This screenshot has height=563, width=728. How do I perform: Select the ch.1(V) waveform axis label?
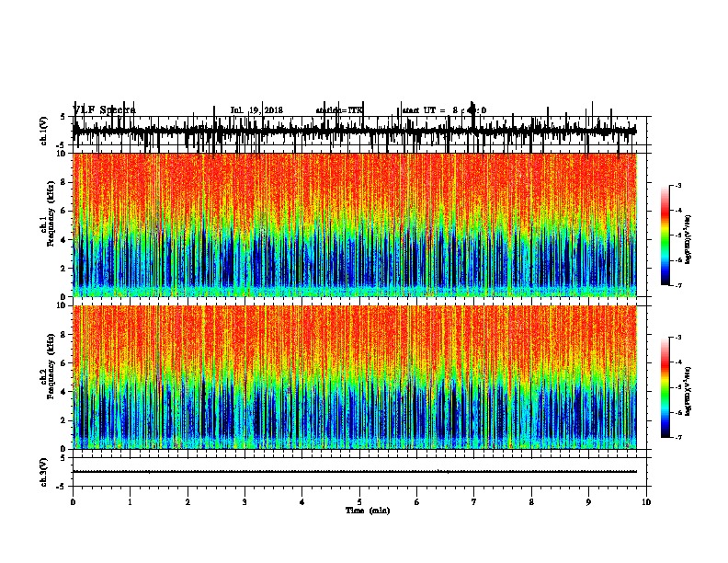pyautogui.click(x=43, y=131)
